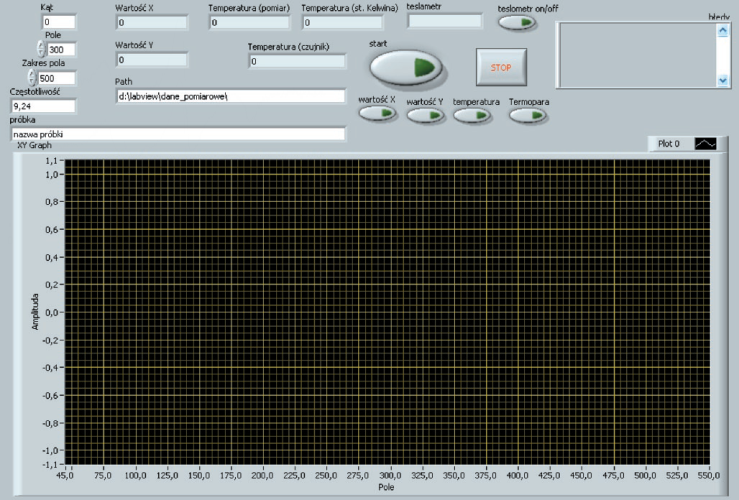Click the 0,0 y-axis tick label
The height and width of the screenshot is (500, 739).
pos(51,312)
